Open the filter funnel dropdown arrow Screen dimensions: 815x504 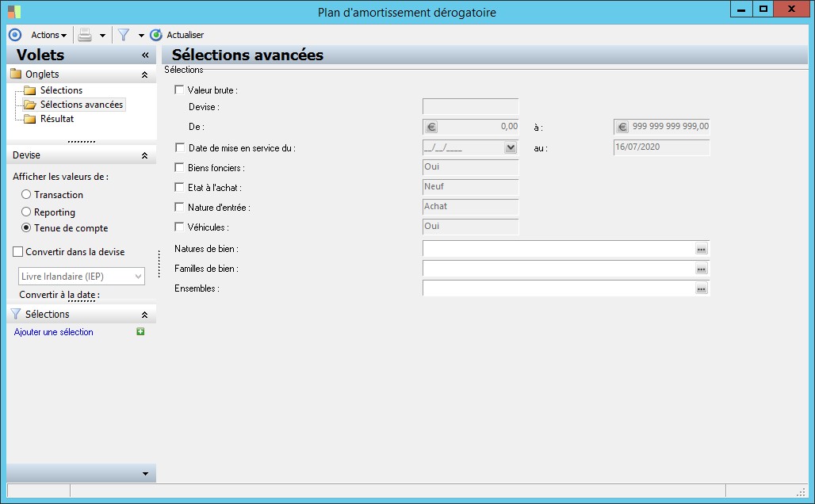[141, 36]
